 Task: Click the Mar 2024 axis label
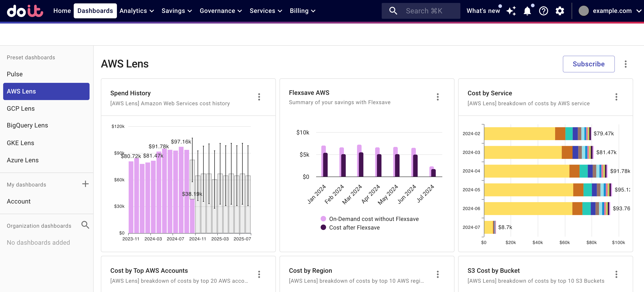pos(352,194)
